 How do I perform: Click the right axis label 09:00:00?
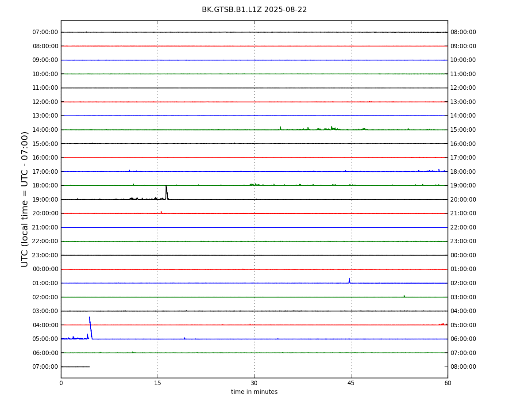click(463, 46)
